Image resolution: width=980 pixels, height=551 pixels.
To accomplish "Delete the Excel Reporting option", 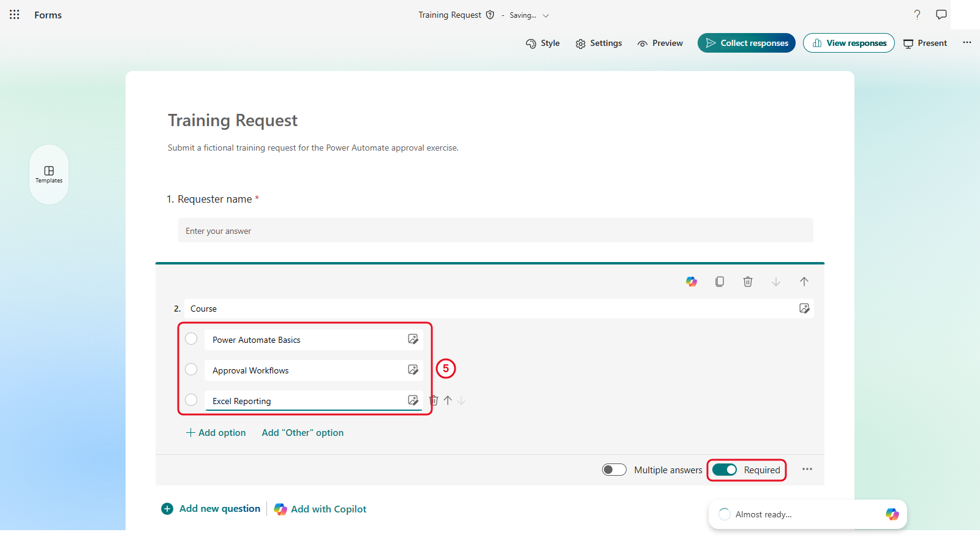I will pos(434,400).
